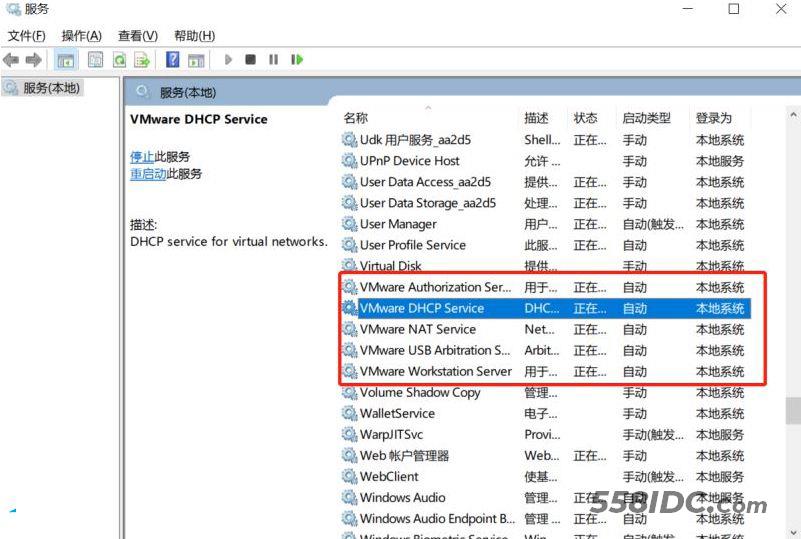
Task: Select the Udk 用户服务_aa2d5 row
Action: tap(545, 139)
